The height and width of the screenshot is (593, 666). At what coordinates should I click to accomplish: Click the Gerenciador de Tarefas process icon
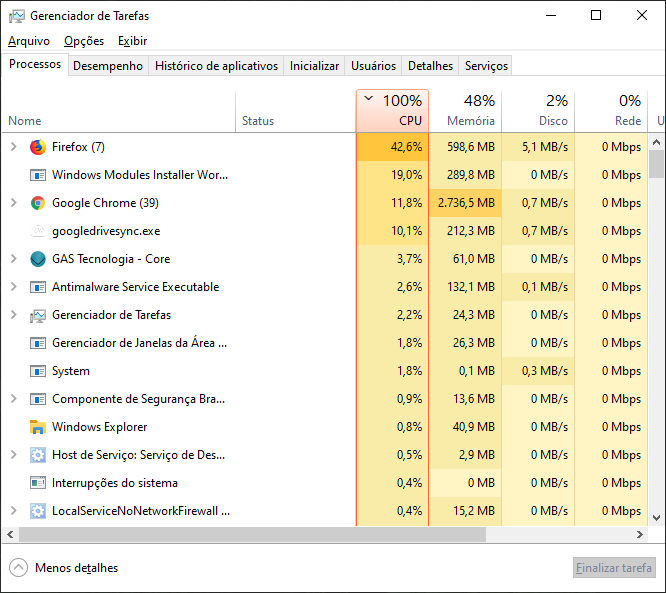point(38,315)
